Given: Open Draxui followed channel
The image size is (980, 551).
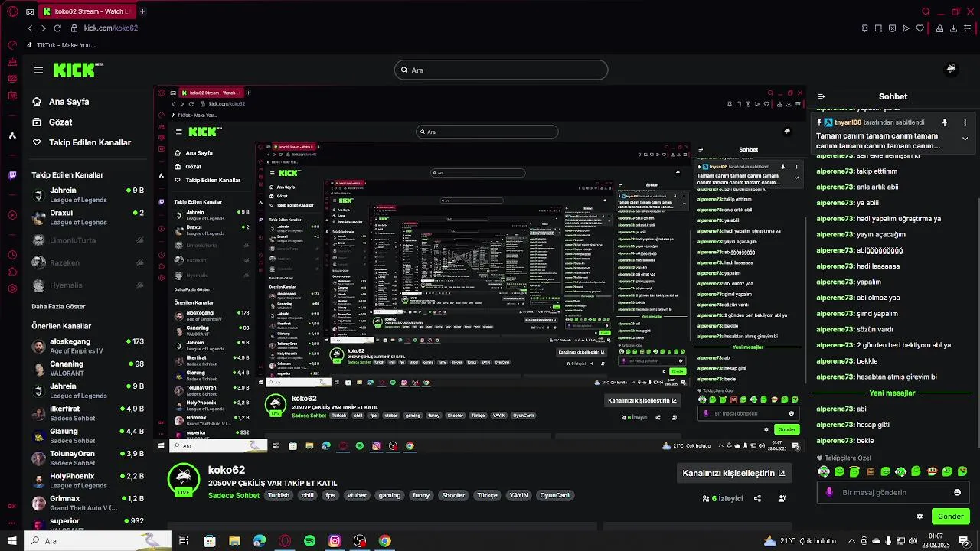Looking at the screenshot, I should (x=88, y=217).
